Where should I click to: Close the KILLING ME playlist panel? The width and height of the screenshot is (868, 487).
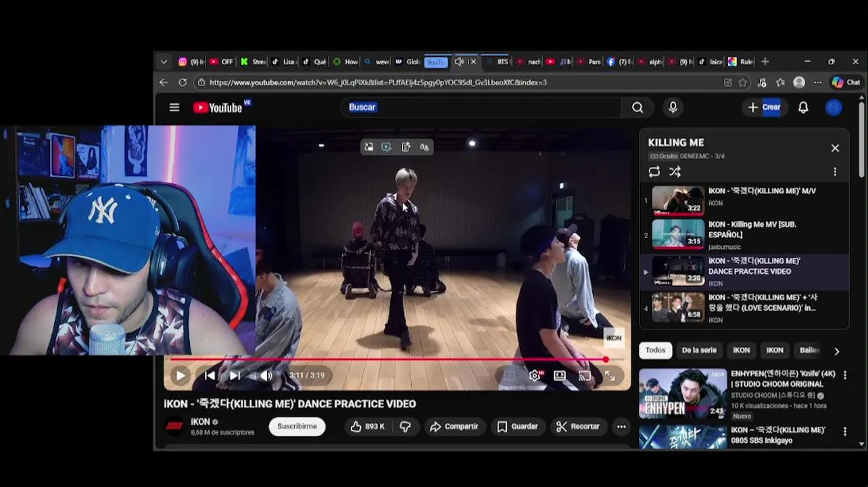click(x=835, y=148)
